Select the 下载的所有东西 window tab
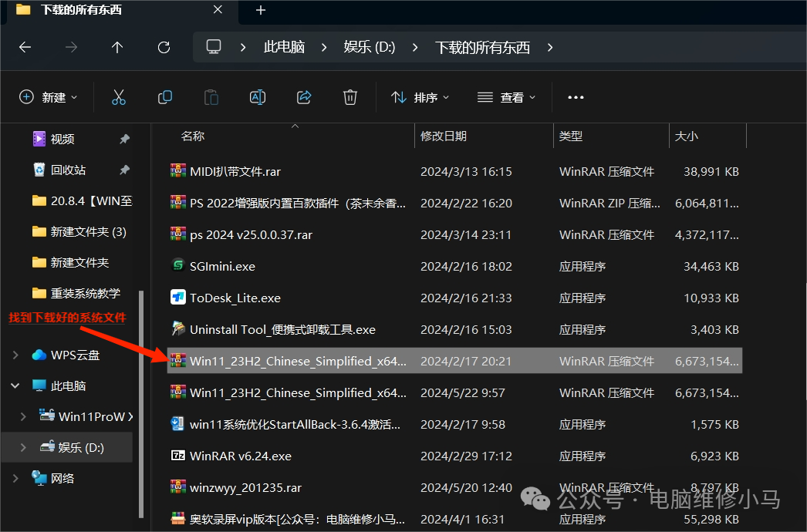Image resolution: width=807 pixels, height=532 pixels. [x=120, y=10]
